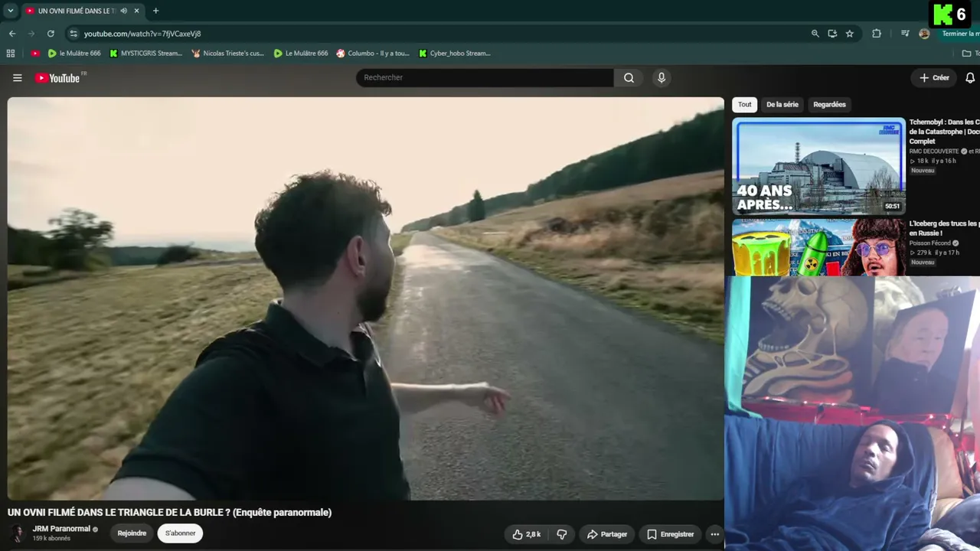View site information icon in address bar

(x=73, y=34)
